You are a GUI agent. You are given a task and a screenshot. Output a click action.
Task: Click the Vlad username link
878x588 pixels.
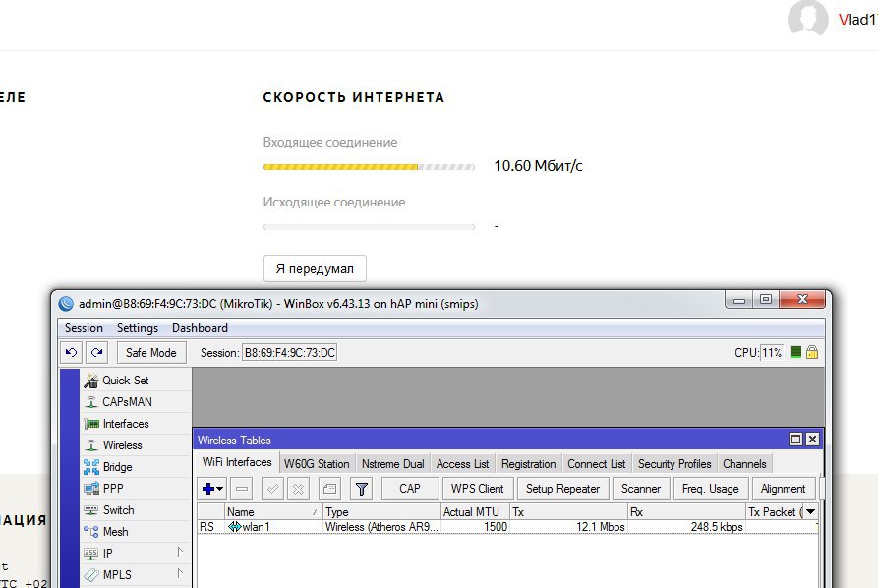click(857, 20)
